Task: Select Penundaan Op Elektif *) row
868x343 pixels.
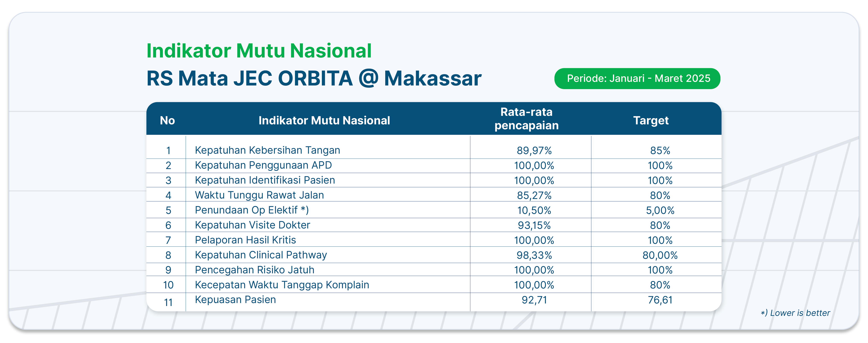Action: (434, 210)
